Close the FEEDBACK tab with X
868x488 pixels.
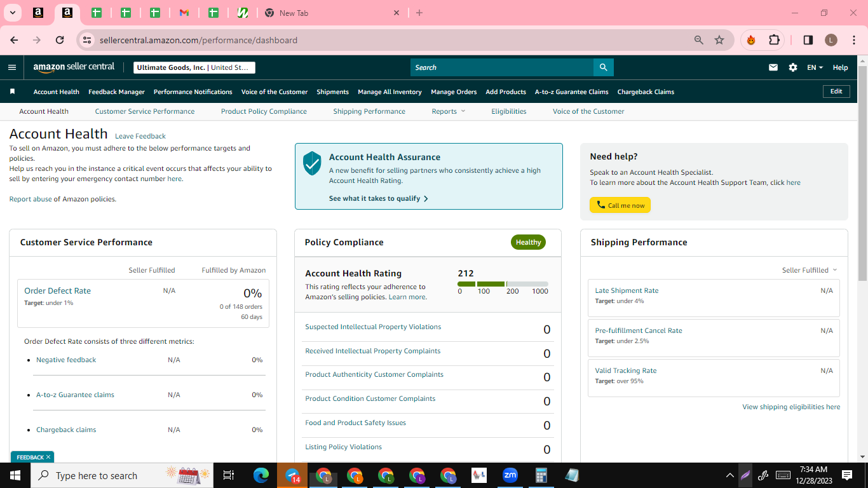[48, 457]
